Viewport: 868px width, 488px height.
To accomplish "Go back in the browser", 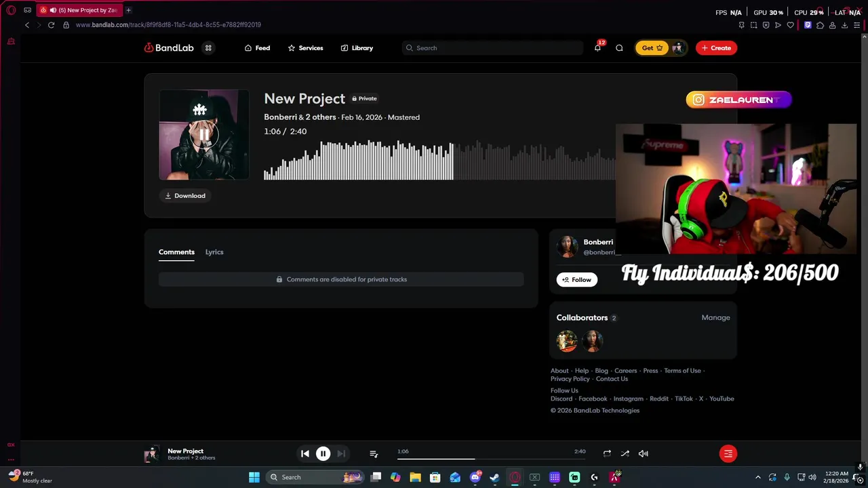I will (x=27, y=25).
